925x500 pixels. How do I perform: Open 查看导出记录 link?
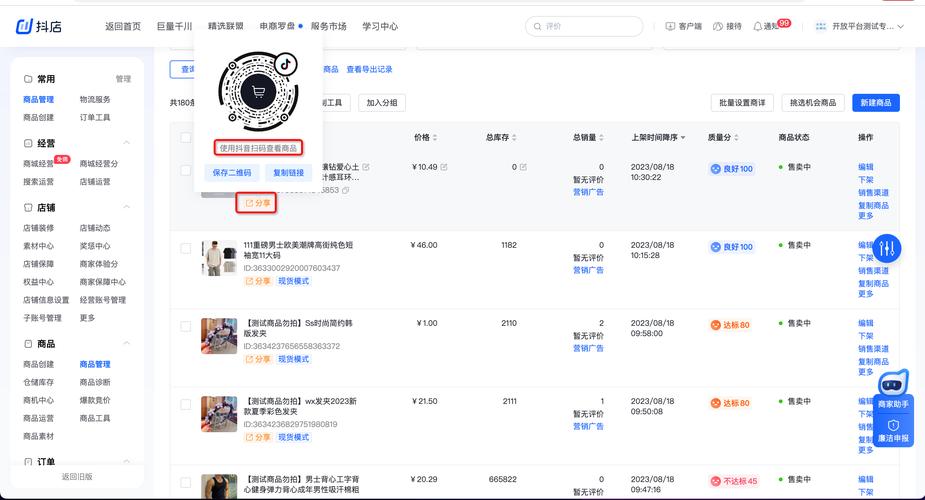(369, 69)
